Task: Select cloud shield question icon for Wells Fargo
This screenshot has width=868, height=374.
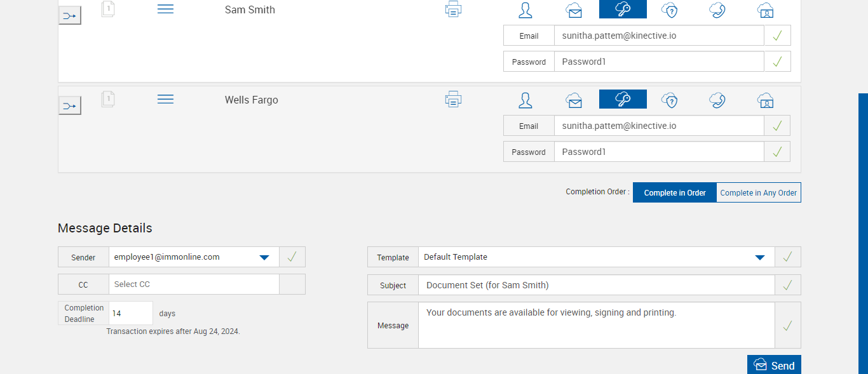Action: tap(669, 100)
